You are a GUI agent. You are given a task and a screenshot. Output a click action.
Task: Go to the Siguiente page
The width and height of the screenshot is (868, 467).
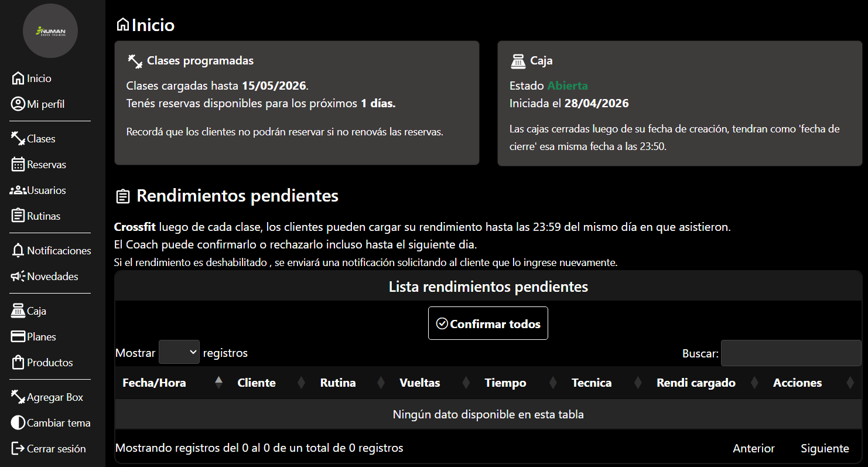click(825, 448)
